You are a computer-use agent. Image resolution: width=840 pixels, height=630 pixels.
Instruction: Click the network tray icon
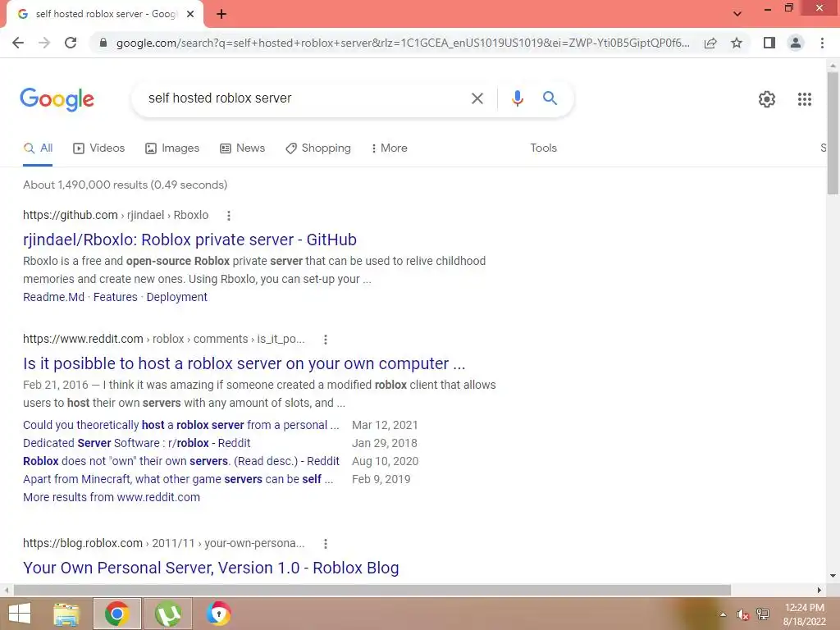click(763, 614)
